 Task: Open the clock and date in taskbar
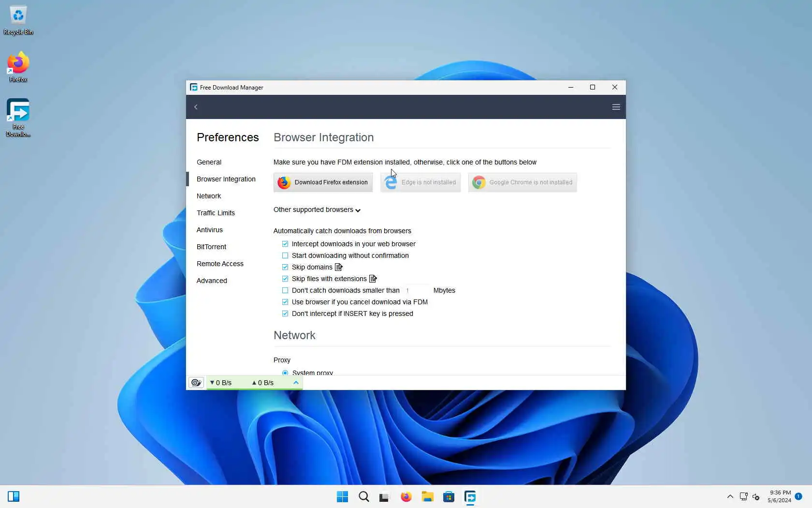(x=780, y=496)
